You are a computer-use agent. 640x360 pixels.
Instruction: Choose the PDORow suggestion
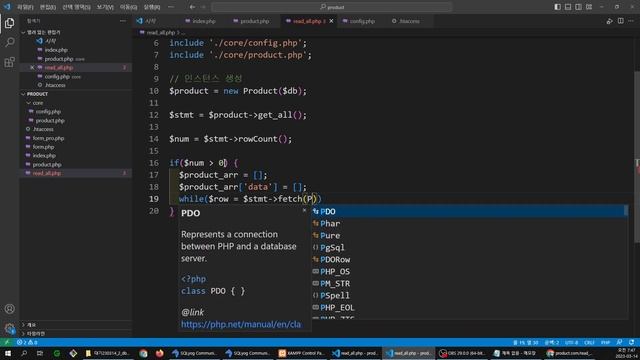point(469,260)
